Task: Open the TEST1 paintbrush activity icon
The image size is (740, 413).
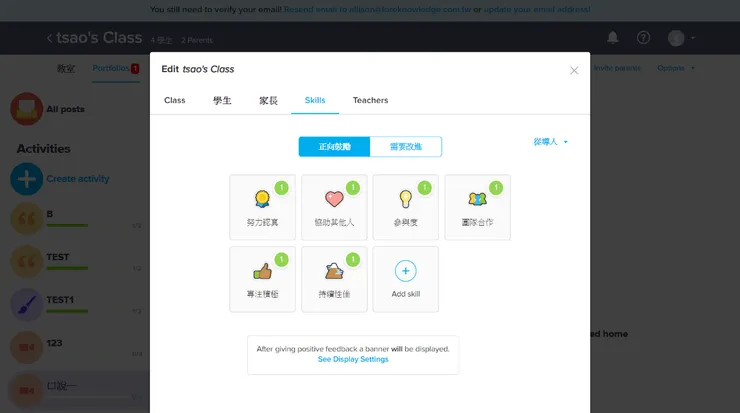Action: [27, 305]
